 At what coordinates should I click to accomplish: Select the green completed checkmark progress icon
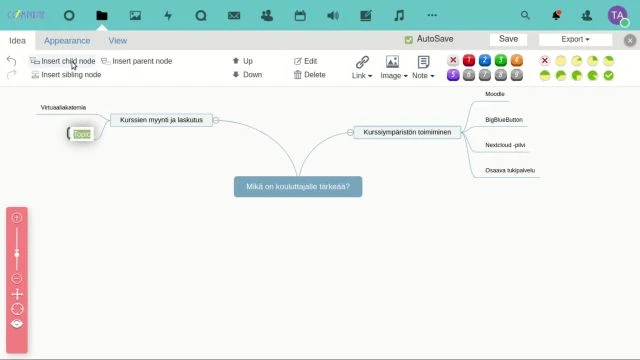[x=609, y=76]
